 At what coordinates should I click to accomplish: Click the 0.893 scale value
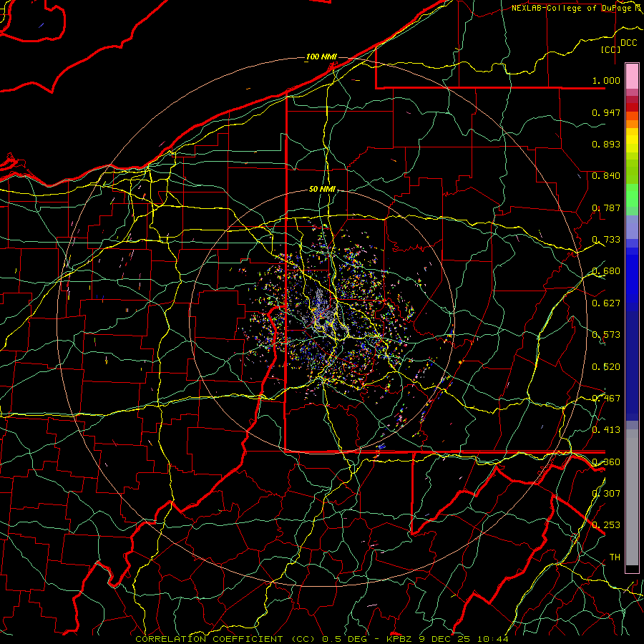tap(606, 144)
